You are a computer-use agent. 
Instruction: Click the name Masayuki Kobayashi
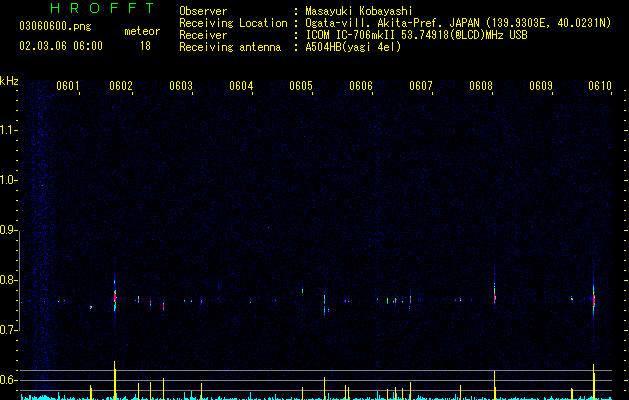(x=359, y=11)
